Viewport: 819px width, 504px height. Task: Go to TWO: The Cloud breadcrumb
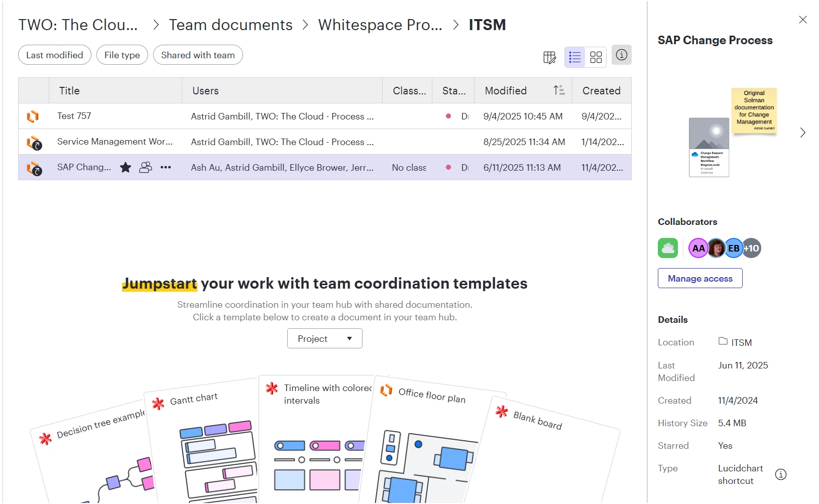click(78, 25)
